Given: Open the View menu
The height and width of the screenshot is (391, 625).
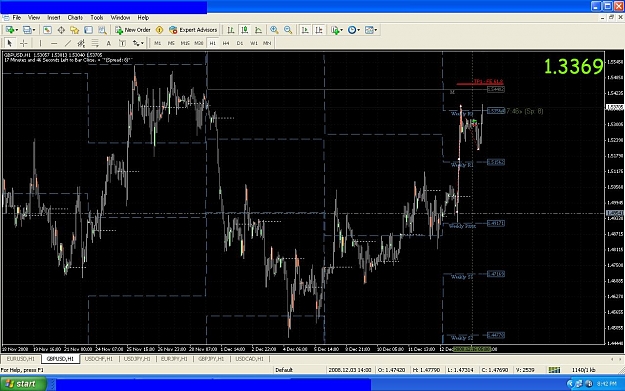Looking at the screenshot, I should [x=34, y=18].
